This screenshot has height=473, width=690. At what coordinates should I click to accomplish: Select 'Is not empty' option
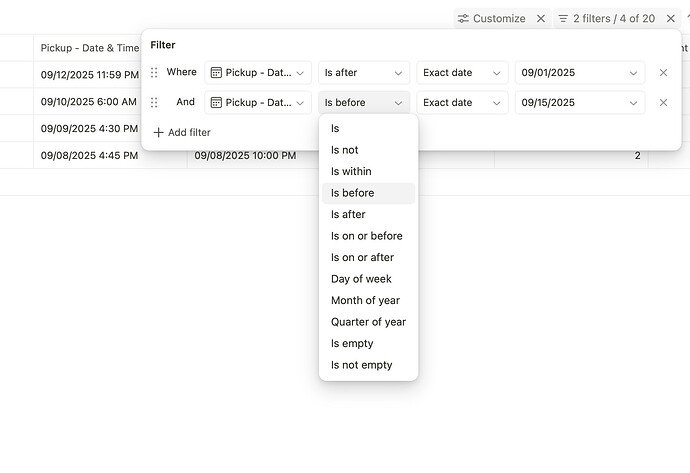[x=361, y=365]
